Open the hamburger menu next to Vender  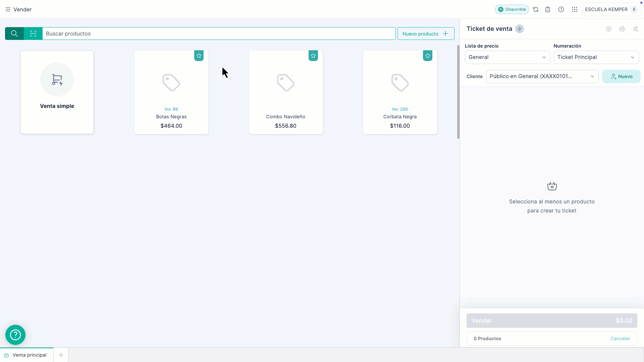(x=8, y=9)
